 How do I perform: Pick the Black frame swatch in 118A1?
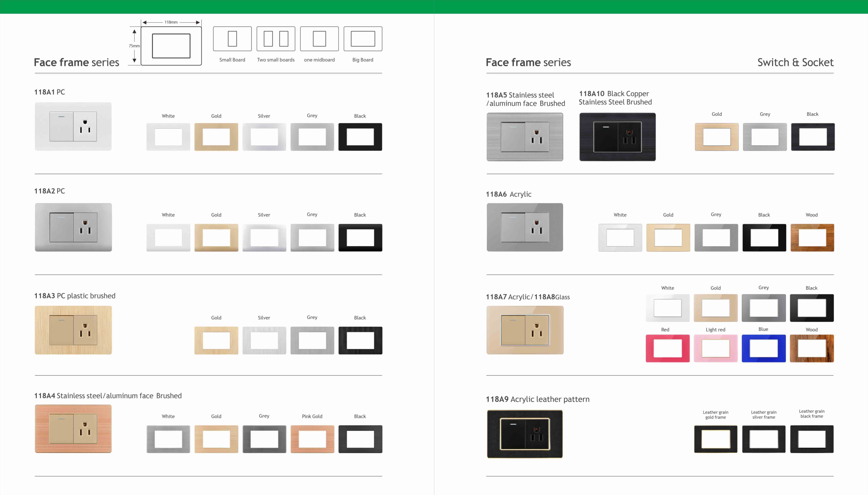[x=360, y=137]
